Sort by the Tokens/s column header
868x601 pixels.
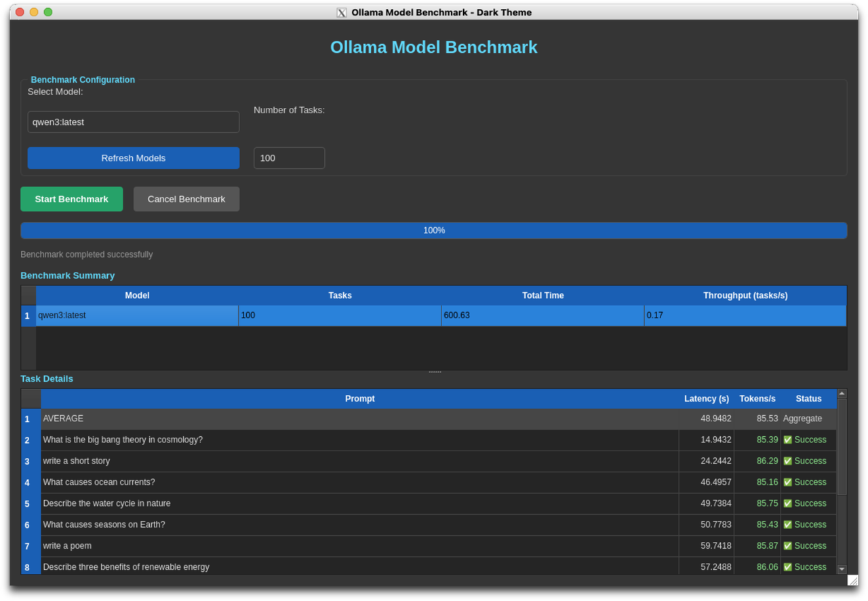(757, 399)
